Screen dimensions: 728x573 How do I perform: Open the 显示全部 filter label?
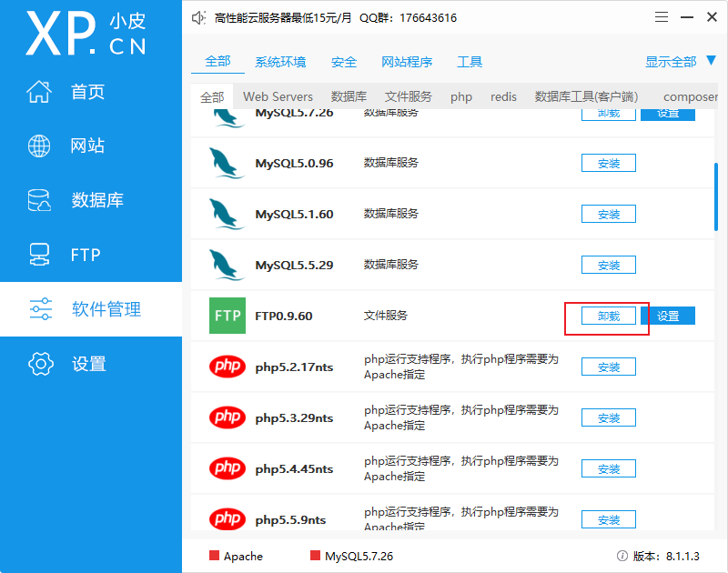point(671,62)
